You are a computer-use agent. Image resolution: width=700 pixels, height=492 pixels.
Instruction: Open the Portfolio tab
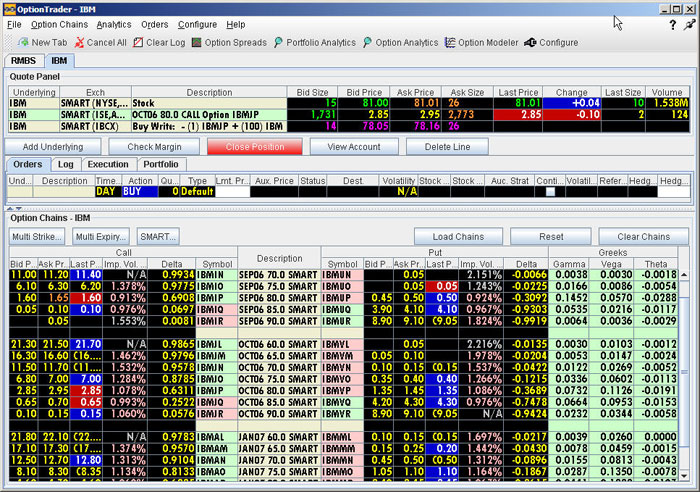[x=161, y=164]
